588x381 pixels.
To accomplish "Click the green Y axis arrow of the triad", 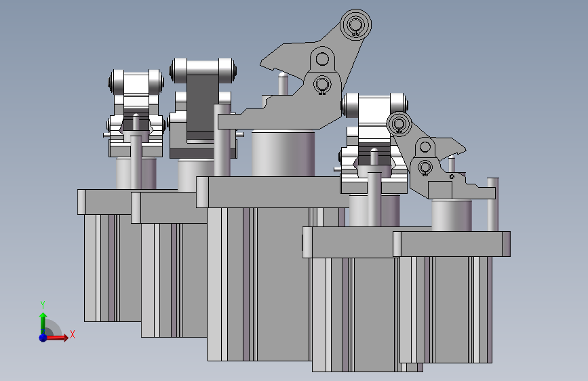I will [43, 323].
